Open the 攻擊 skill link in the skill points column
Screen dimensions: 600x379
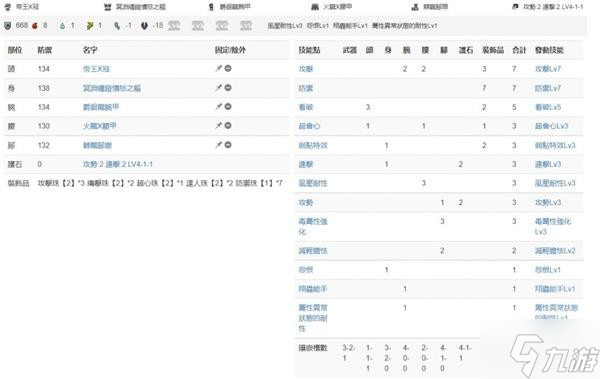pos(306,69)
